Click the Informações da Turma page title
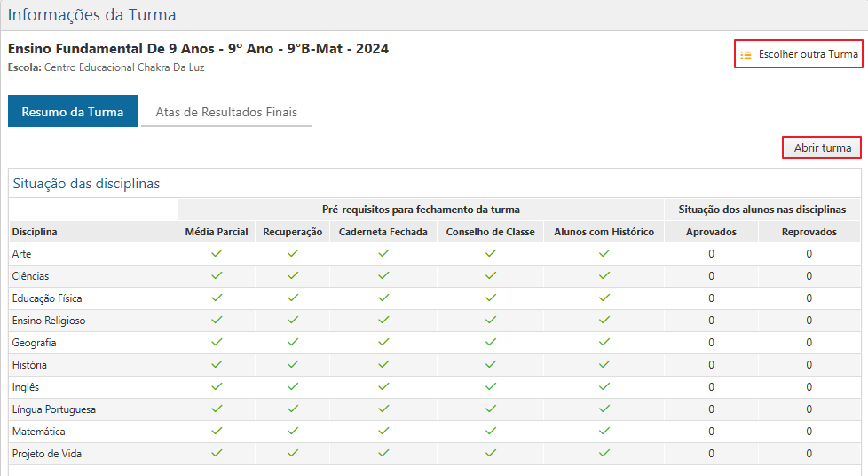Viewport: 868px width, 476px height. pos(92,14)
